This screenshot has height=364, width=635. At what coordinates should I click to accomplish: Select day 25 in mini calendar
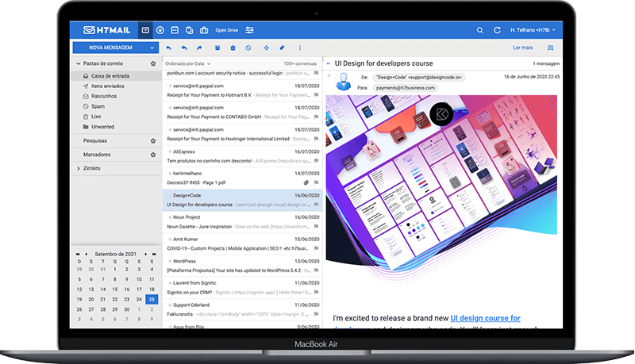pos(152,299)
